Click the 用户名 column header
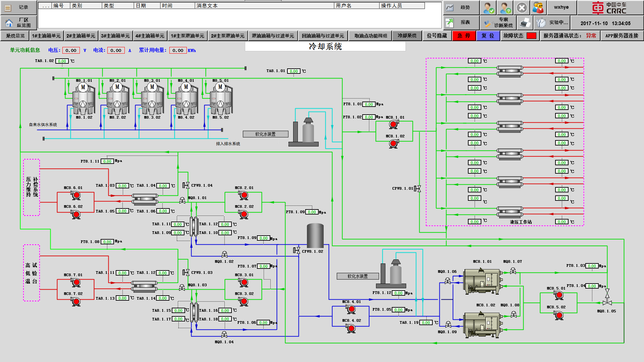644x362 pixels. click(x=357, y=6)
